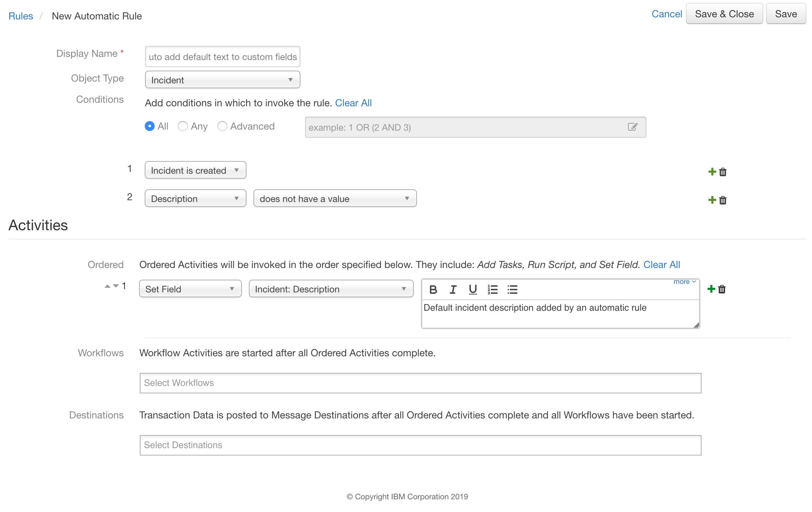Toggle italic in the rich text editor
Screen dimensions: 812x512
click(453, 290)
